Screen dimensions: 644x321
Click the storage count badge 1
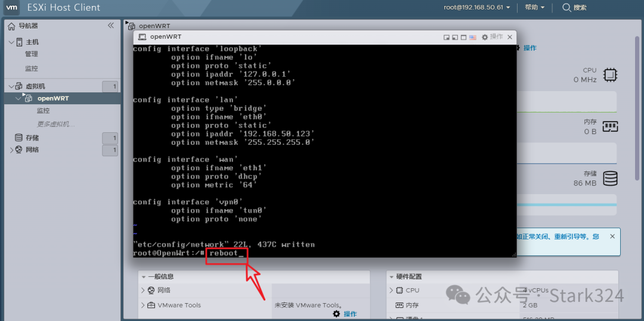coord(110,139)
